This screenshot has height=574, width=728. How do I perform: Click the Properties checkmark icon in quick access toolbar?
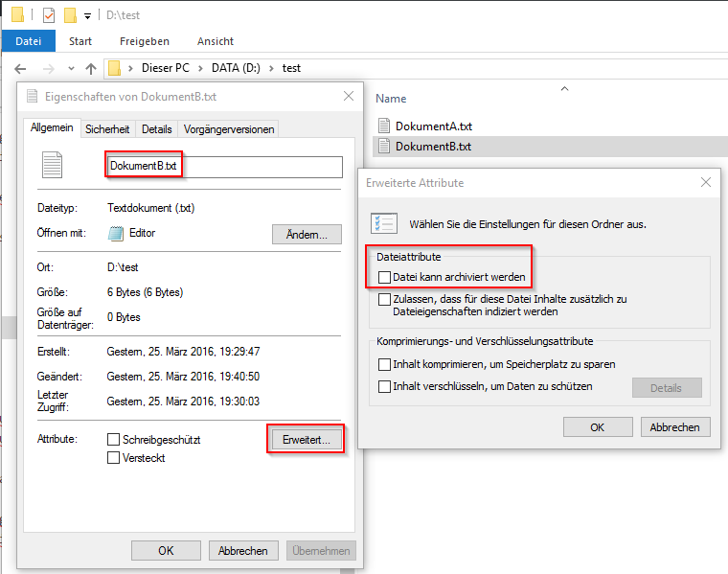[x=48, y=15]
